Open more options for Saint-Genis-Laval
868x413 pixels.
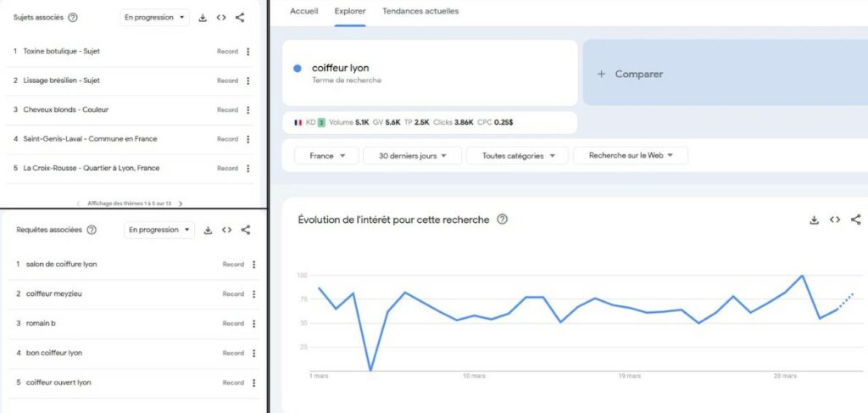[248, 140]
